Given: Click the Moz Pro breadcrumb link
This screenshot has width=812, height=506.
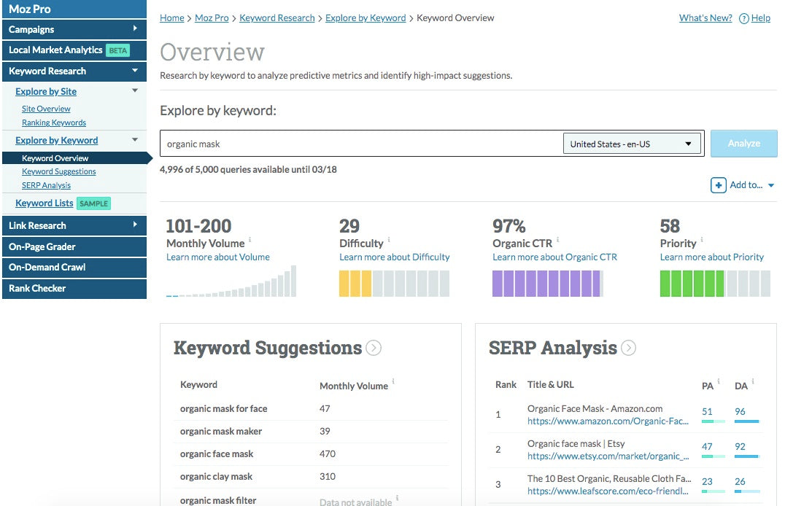Looking at the screenshot, I should click(212, 18).
